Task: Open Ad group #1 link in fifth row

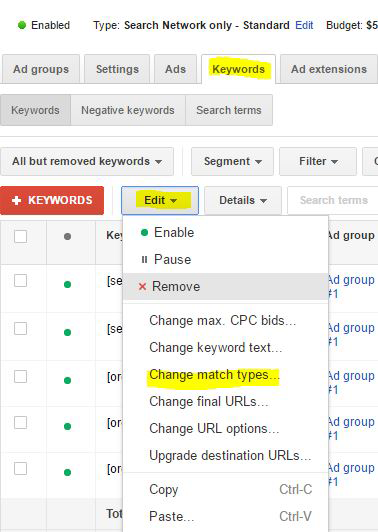Action: click(352, 475)
